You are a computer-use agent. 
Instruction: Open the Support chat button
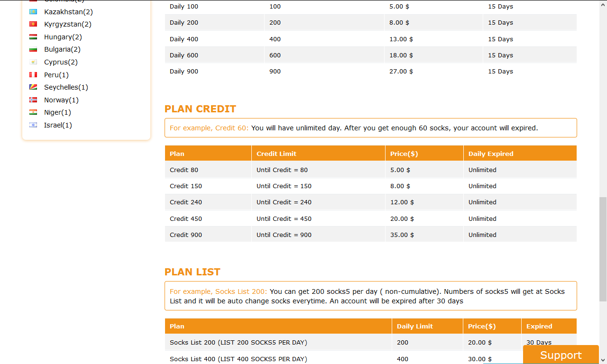click(561, 355)
